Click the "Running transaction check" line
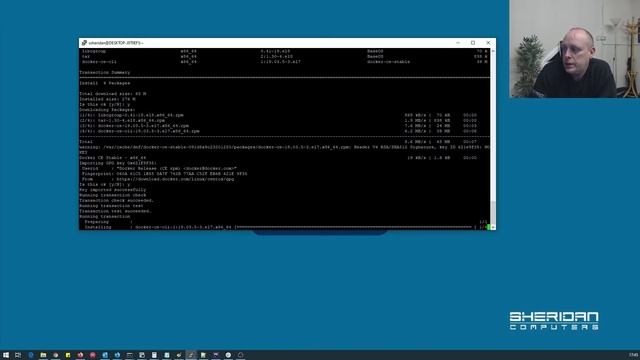The height and width of the screenshot is (360, 640). pyautogui.click(x=113, y=195)
